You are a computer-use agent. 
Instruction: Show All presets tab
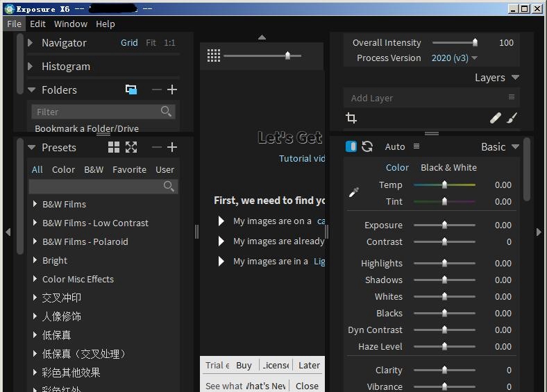click(x=37, y=169)
